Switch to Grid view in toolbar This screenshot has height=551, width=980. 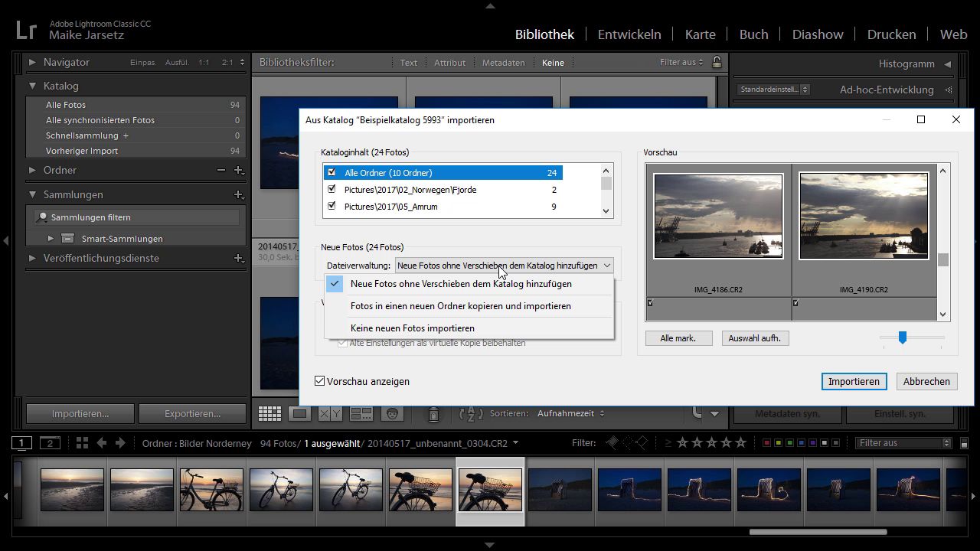269,414
